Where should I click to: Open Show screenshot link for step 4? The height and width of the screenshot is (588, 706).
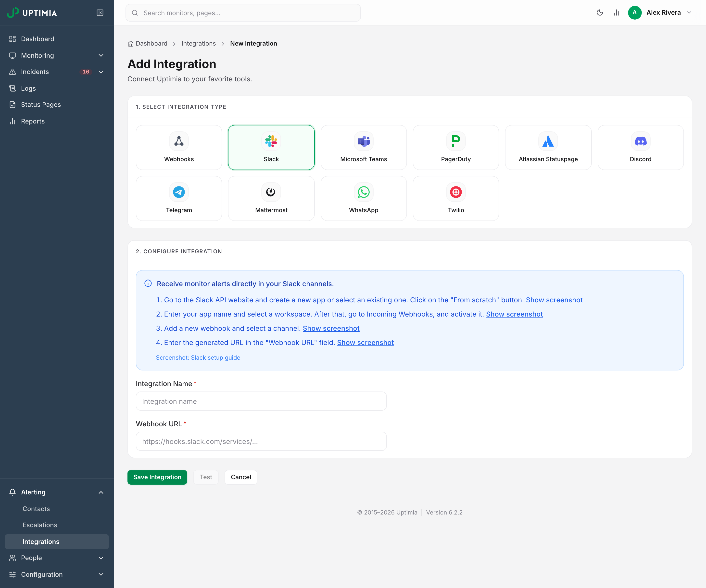(366, 343)
